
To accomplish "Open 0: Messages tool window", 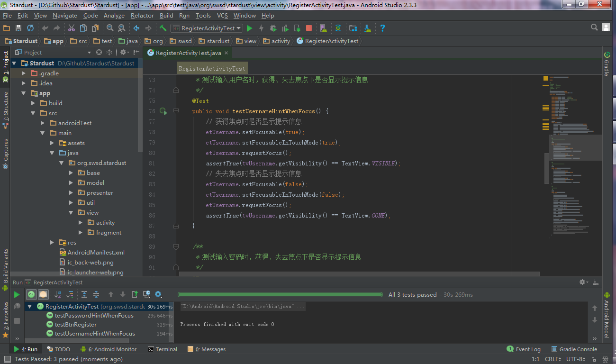I will [x=207, y=349].
